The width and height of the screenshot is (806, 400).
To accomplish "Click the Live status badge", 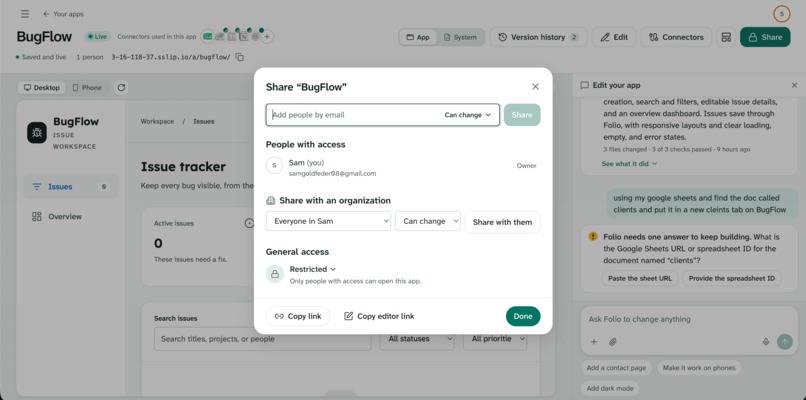I will (98, 37).
